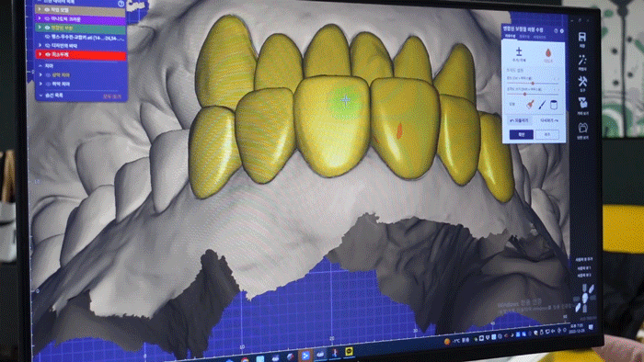
Task: Expand the hidden list section at the panel bottom
Action: (40, 96)
